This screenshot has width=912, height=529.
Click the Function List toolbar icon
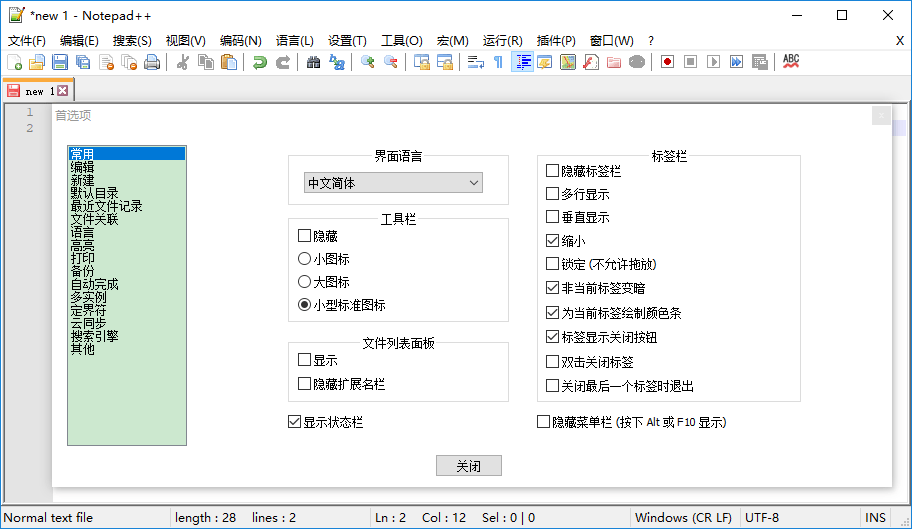pyautogui.click(x=591, y=62)
